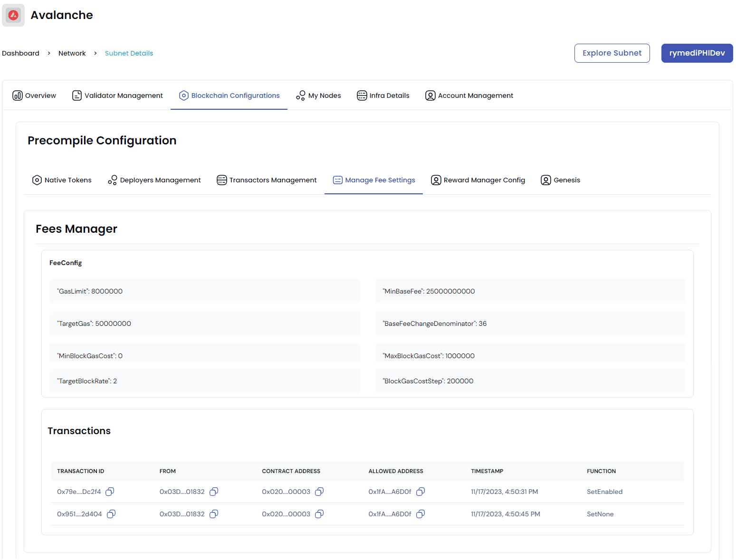Copy contract address in SetEnabled row

click(319, 492)
